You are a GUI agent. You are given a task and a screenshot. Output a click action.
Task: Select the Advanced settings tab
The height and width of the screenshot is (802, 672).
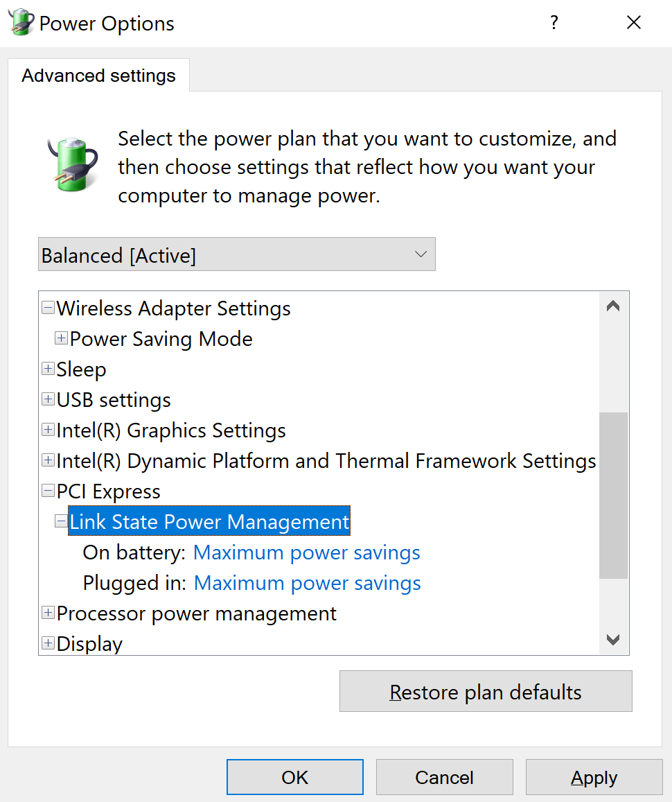tap(98, 75)
